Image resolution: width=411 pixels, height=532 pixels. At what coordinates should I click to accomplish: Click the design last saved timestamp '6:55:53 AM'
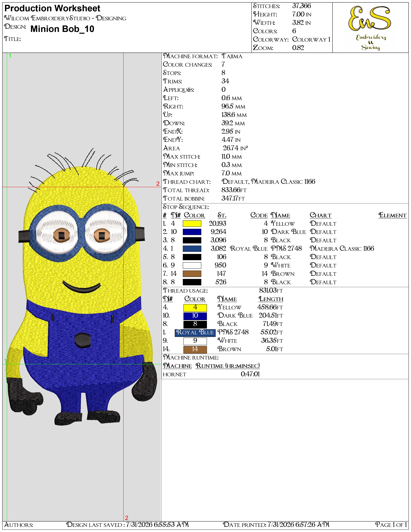(171, 524)
